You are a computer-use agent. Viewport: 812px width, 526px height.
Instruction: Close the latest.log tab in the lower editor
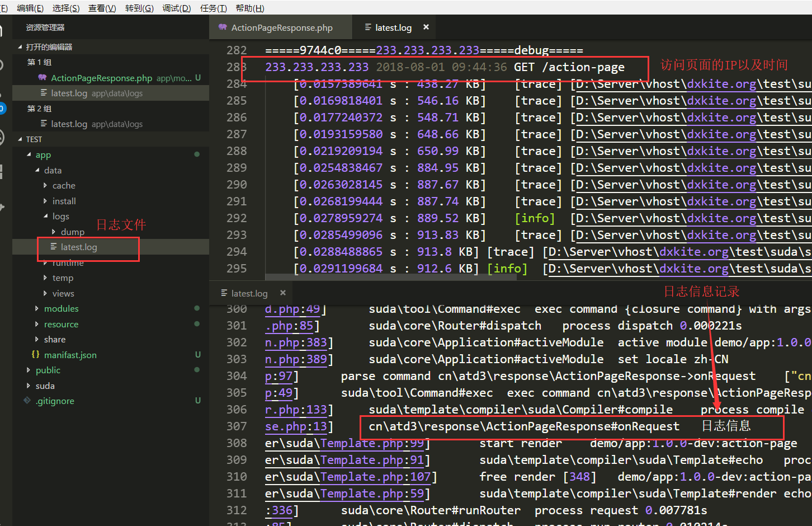[283, 293]
